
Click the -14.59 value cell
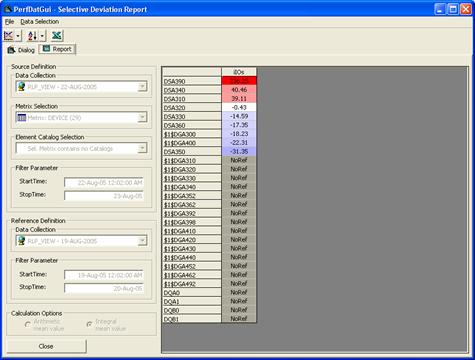239,116
